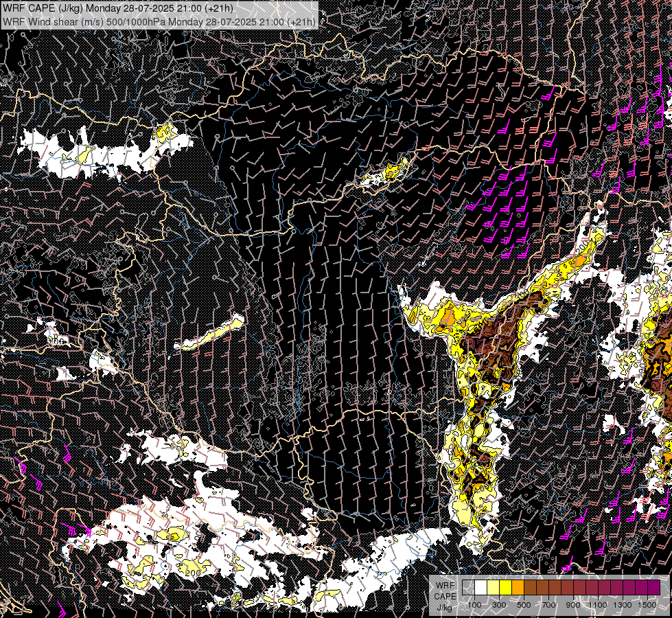Click the legend label 1500

point(647,605)
